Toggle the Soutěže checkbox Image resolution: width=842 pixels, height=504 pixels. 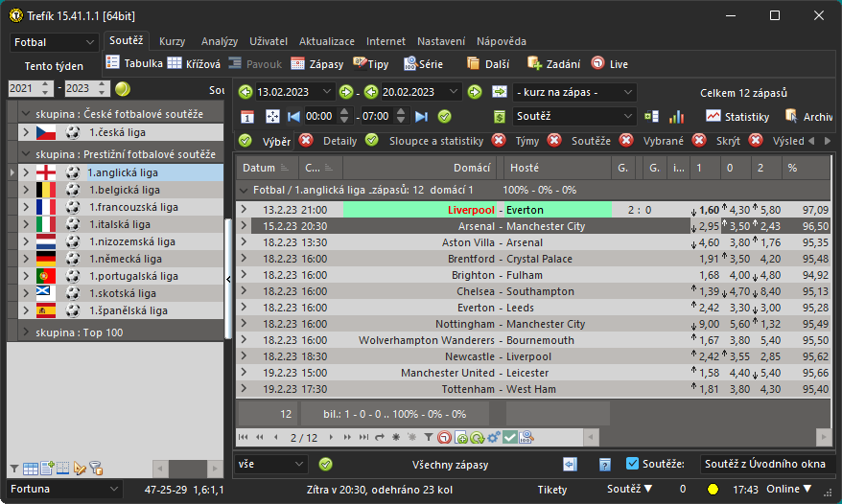[633, 464]
